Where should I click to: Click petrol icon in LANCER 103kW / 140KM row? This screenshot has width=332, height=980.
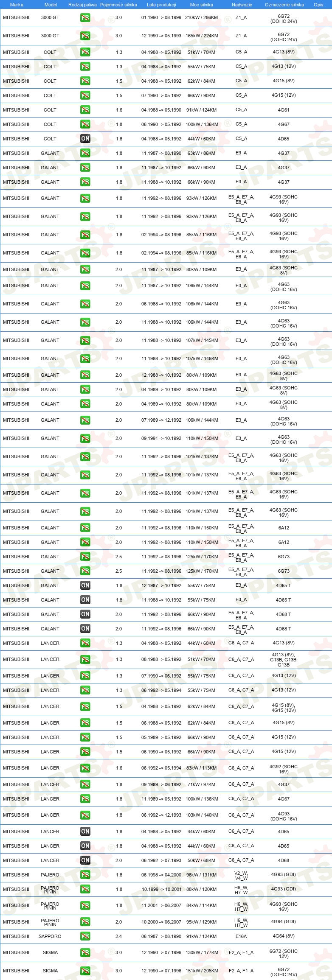tap(85, 815)
